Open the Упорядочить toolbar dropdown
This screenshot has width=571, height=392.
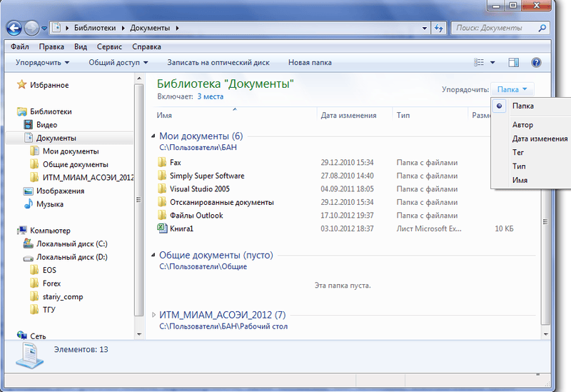point(42,63)
